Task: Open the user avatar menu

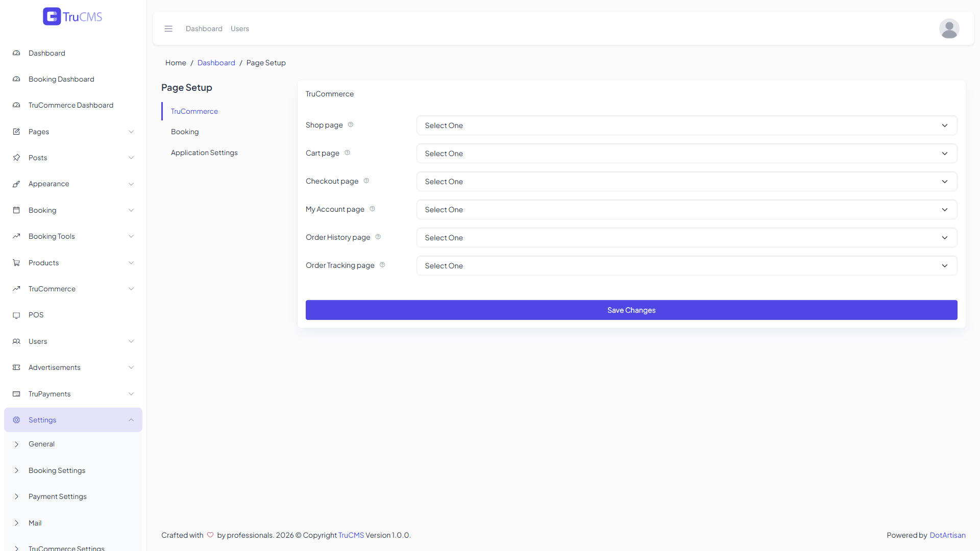Action: [949, 29]
